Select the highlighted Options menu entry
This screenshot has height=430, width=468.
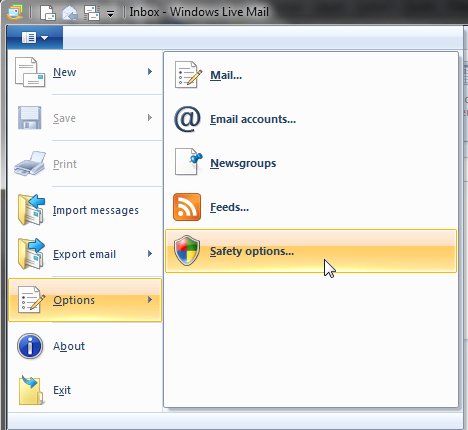pos(85,300)
